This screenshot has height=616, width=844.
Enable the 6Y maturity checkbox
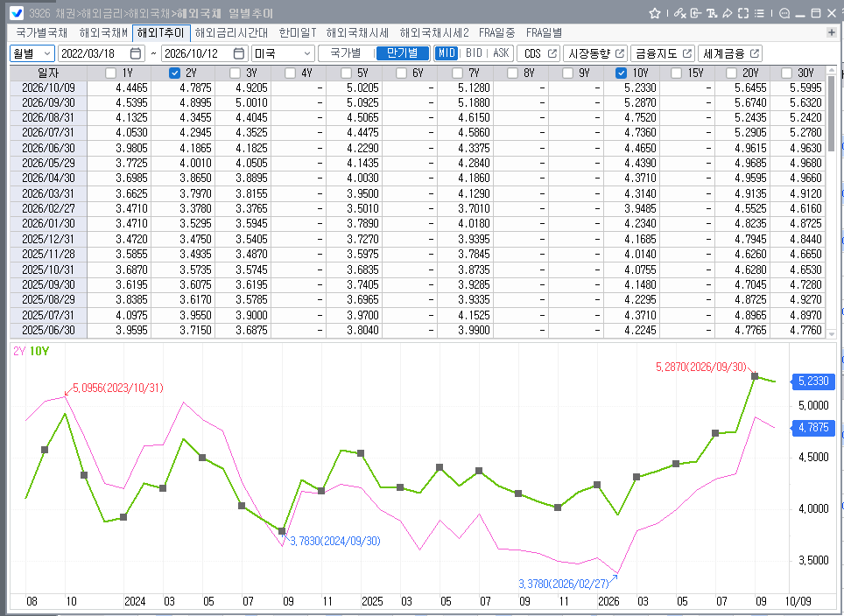pos(401,73)
